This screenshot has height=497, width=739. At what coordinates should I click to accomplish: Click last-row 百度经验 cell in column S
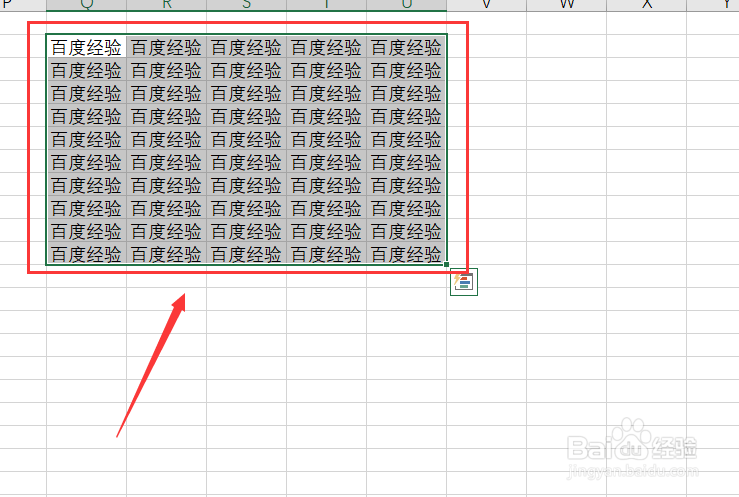pyautogui.click(x=246, y=253)
